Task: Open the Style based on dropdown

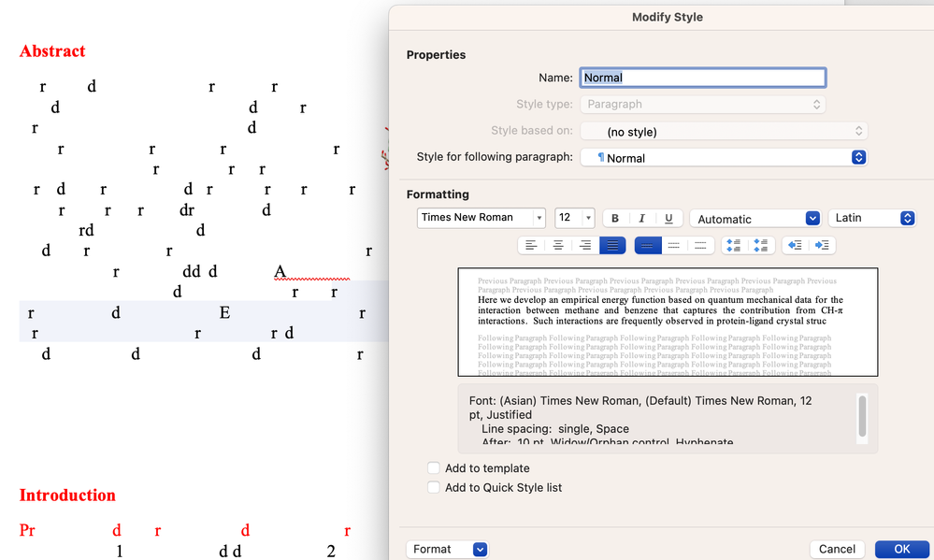Action: 724,131
